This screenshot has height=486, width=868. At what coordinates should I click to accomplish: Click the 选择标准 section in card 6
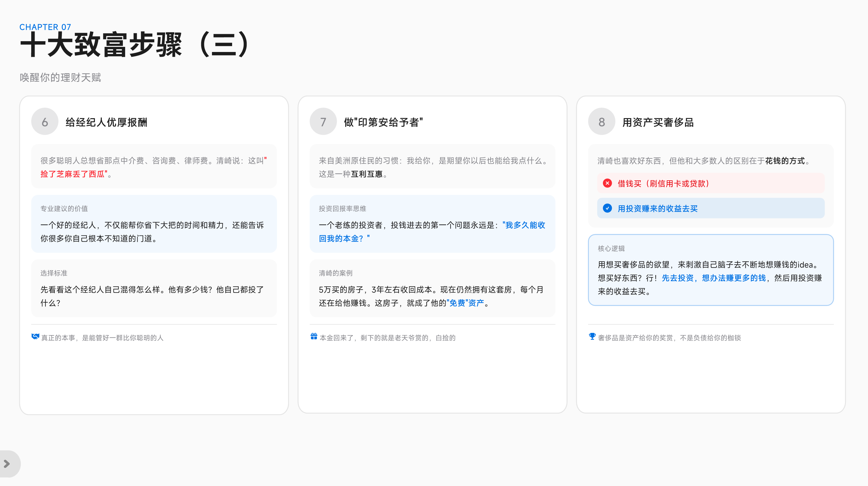tap(154, 288)
